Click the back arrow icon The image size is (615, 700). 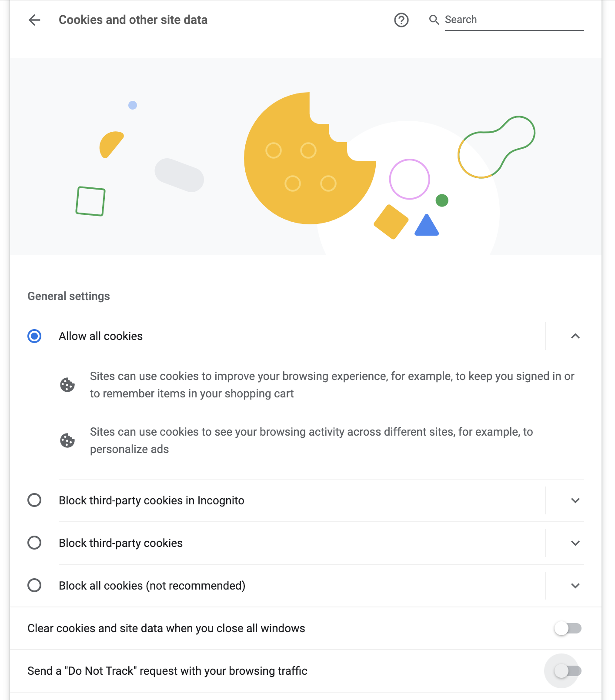[x=34, y=20]
